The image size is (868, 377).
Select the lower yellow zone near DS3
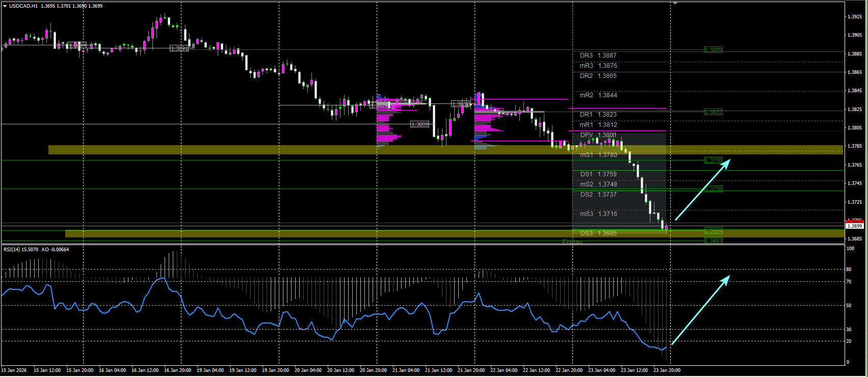454,234
